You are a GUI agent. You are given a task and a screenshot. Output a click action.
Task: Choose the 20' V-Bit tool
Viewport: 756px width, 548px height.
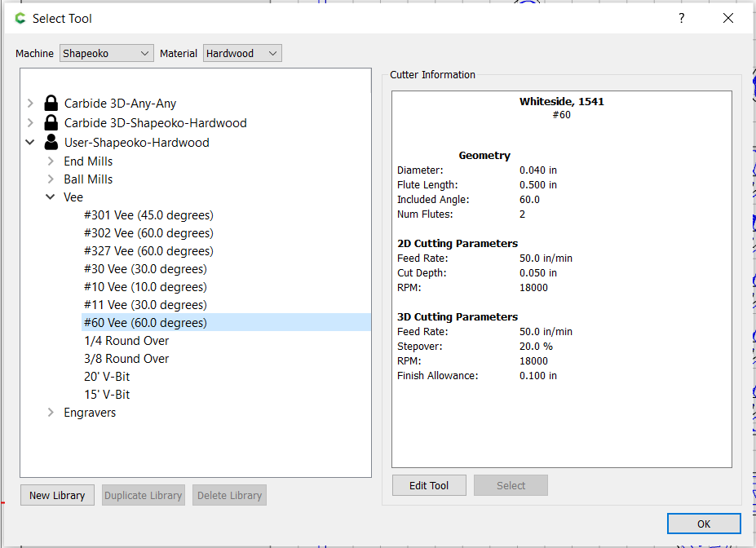(107, 377)
